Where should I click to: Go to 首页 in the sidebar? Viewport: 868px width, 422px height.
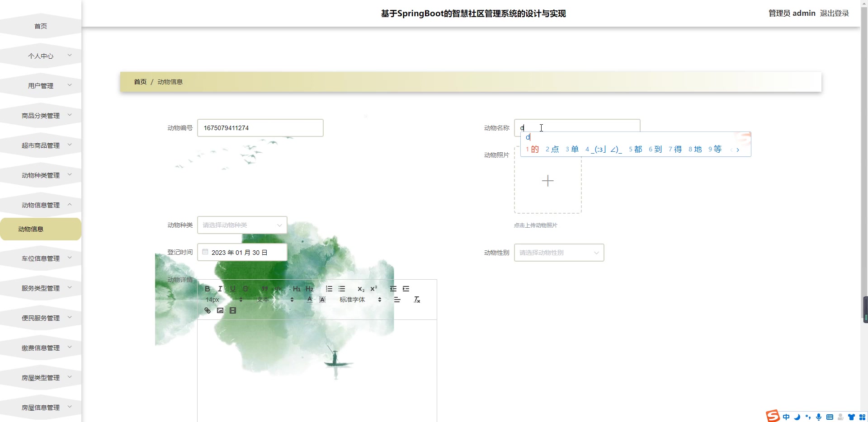point(41,26)
